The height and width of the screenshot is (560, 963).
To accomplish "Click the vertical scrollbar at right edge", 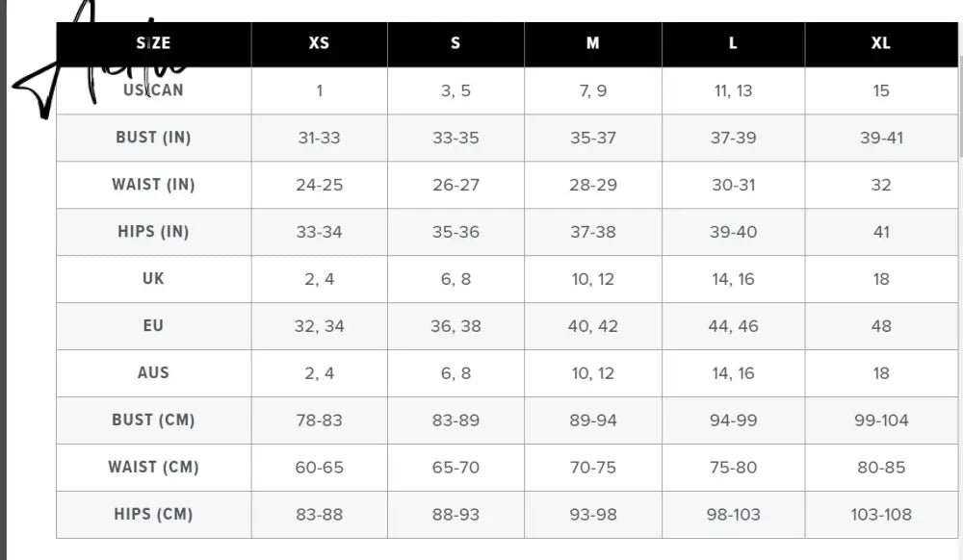I will point(960,104).
